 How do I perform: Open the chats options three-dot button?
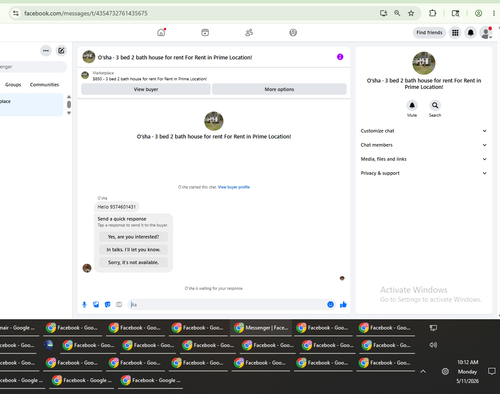click(46, 51)
